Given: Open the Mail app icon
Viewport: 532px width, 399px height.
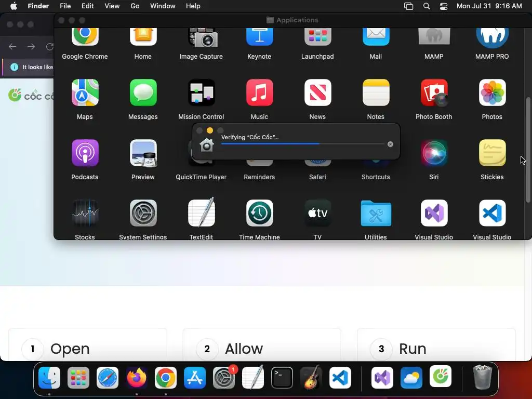Looking at the screenshot, I should click(376, 36).
